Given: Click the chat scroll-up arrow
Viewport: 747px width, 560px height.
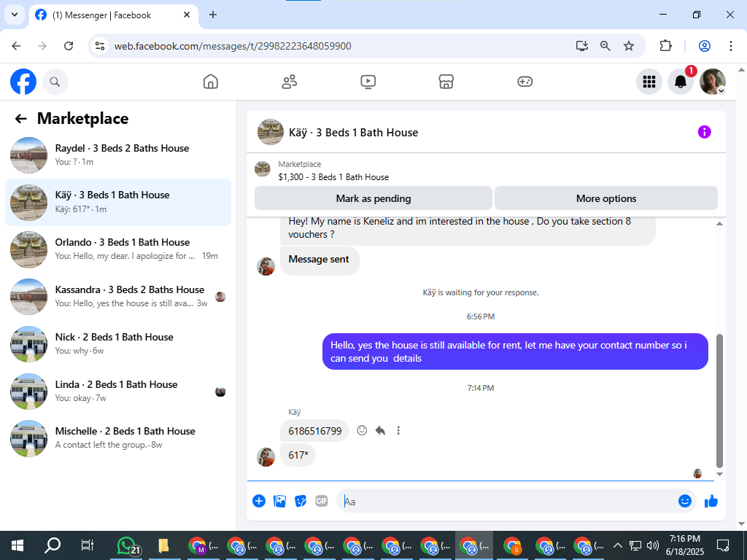Looking at the screenshot, I should tap(719, 223).
